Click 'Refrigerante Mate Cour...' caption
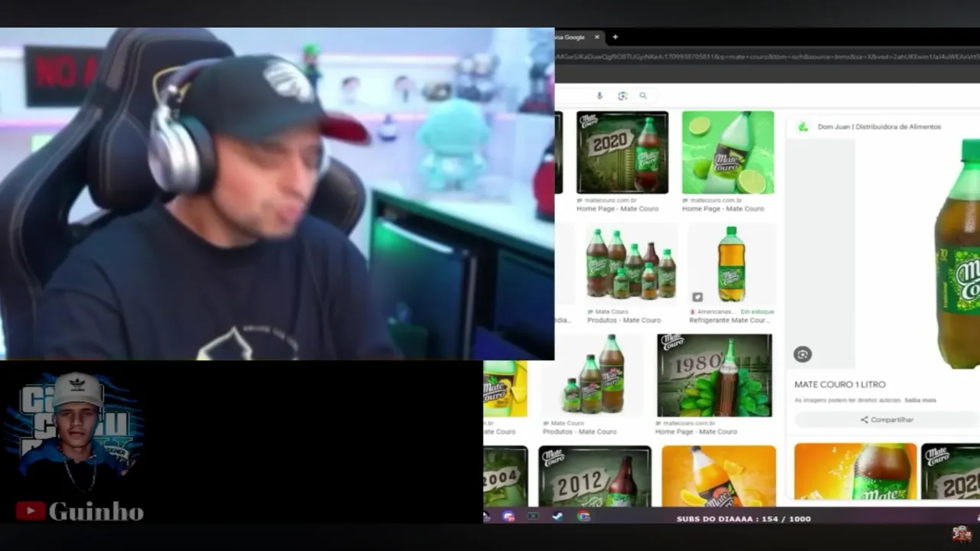This screenshot has width=980, height=551. coord(730,320)
